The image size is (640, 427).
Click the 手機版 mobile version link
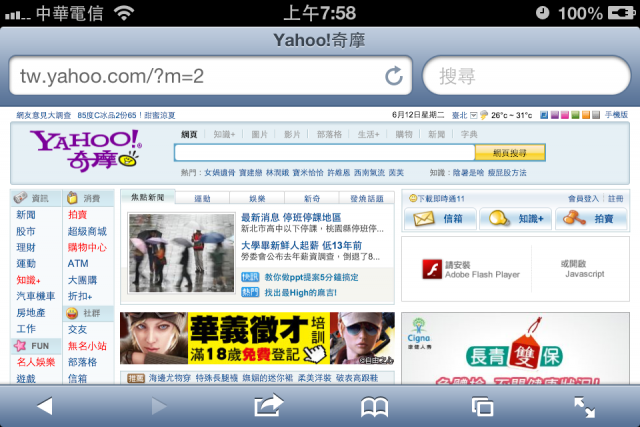616,115
